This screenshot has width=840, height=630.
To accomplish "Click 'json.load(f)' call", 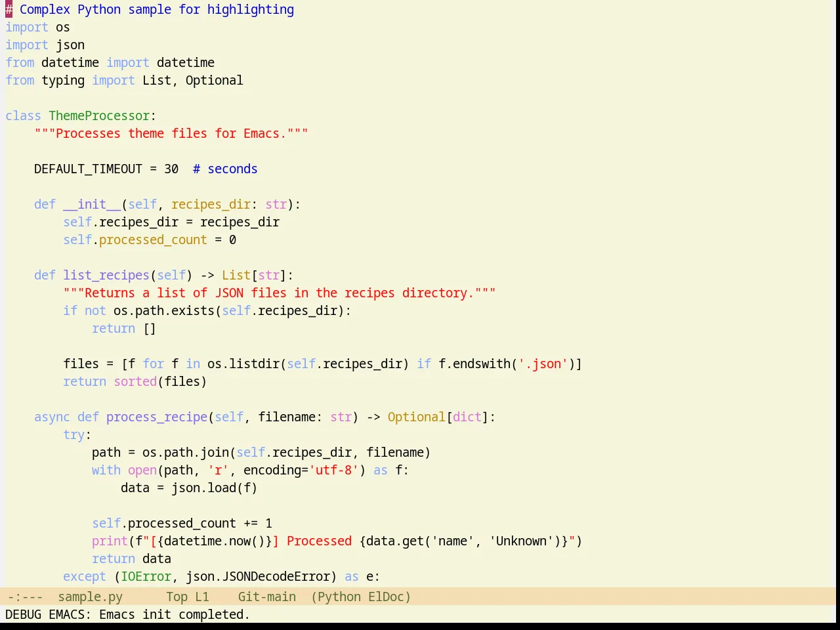I will point(215,488).
